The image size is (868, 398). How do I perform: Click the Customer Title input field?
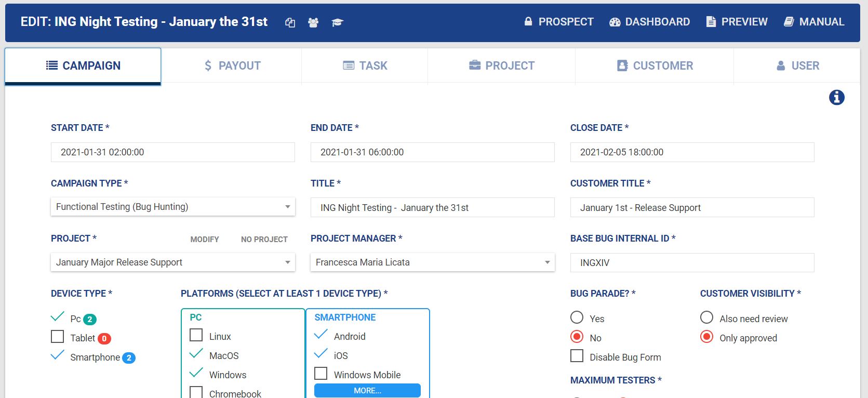point(692,207)
